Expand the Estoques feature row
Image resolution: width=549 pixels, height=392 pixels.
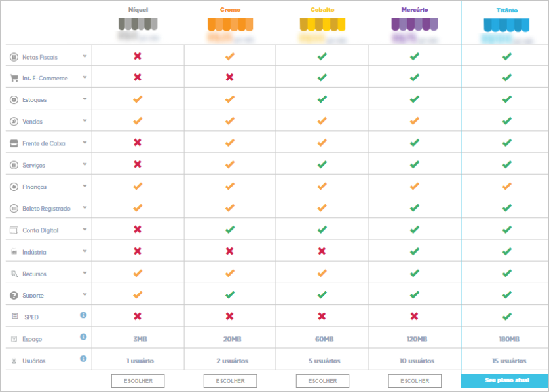[85, 99]
